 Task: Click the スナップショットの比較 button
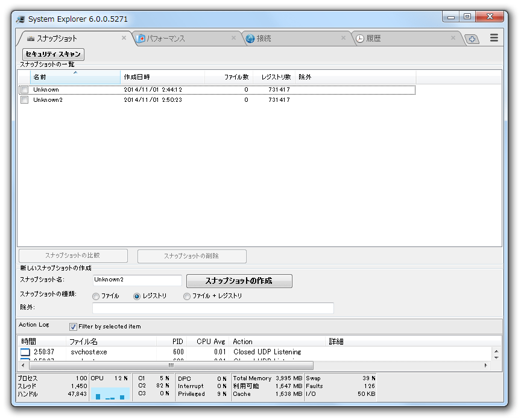tap(73, 255)
